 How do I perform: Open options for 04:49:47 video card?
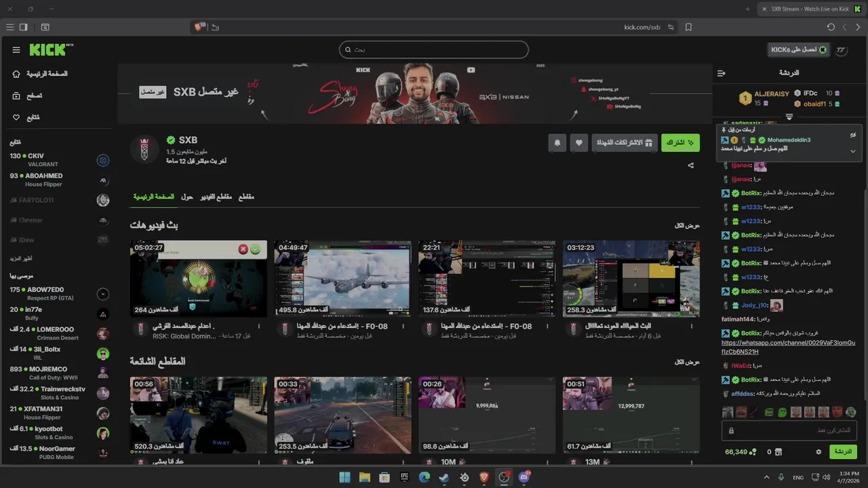403,327
